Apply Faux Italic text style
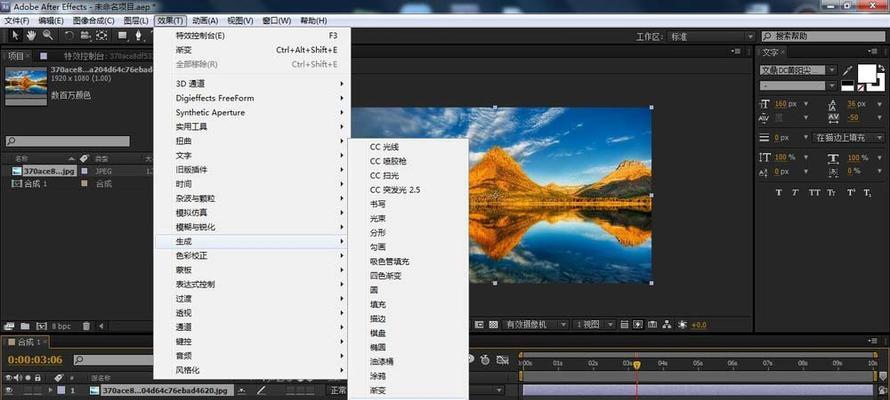Viewport: 890px width, 400px height. (795, 193)
